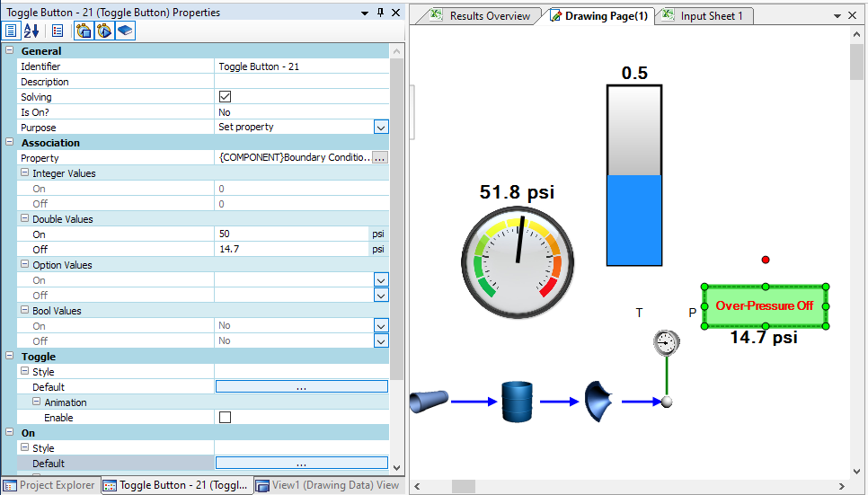Sort properties alphabetically

click(x=31, y=31)
